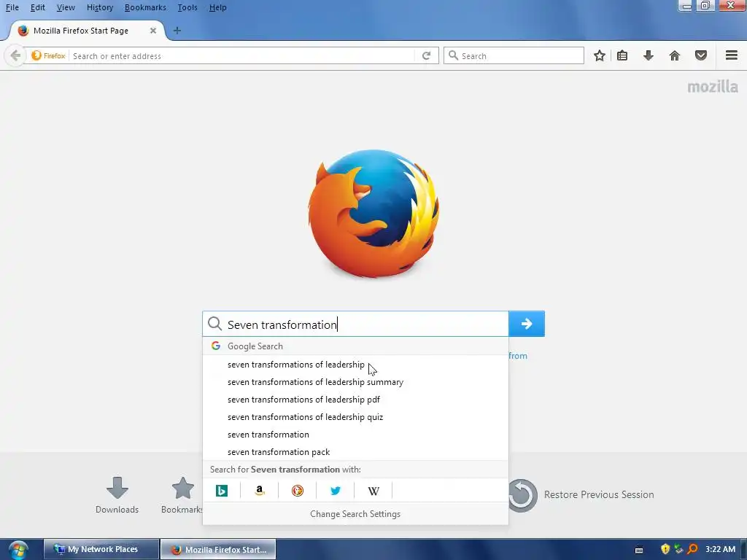Click the Windows Start orb
This screenshot has height=560, width=747.
(18, 550)
